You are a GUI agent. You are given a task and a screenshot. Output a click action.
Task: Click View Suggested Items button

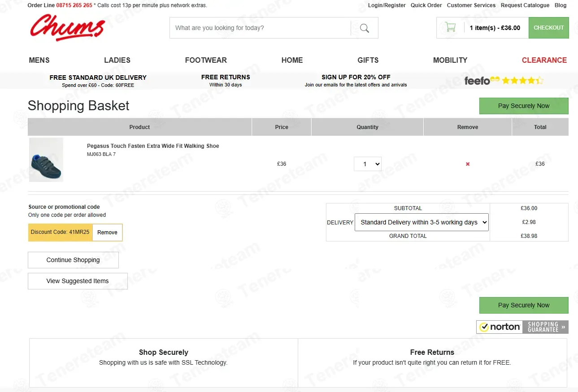pos(78,281)
